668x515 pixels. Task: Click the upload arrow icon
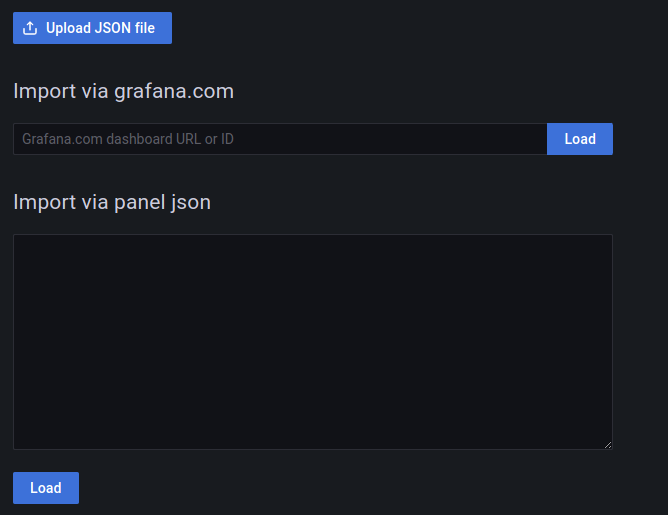pos(30,28)
